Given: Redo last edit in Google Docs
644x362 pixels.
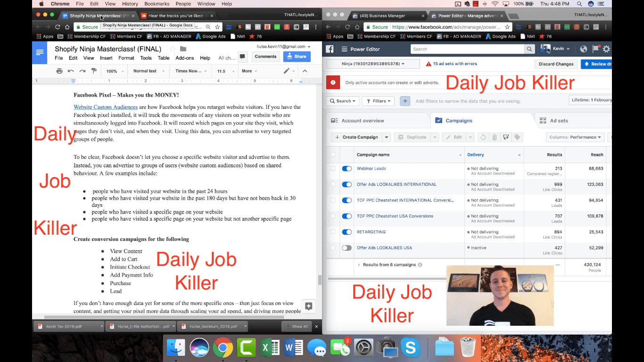Looking at the screenshot, I should (82, 71).
